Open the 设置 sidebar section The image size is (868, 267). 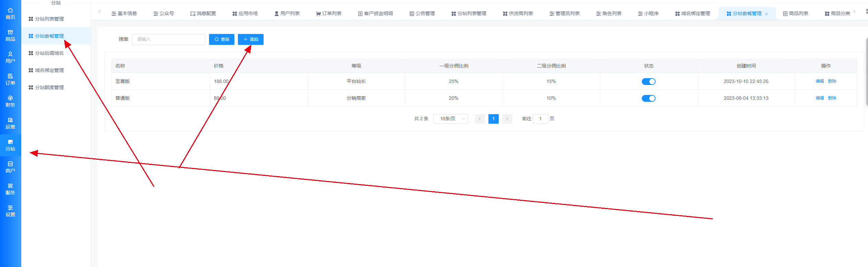click(10, 211)
